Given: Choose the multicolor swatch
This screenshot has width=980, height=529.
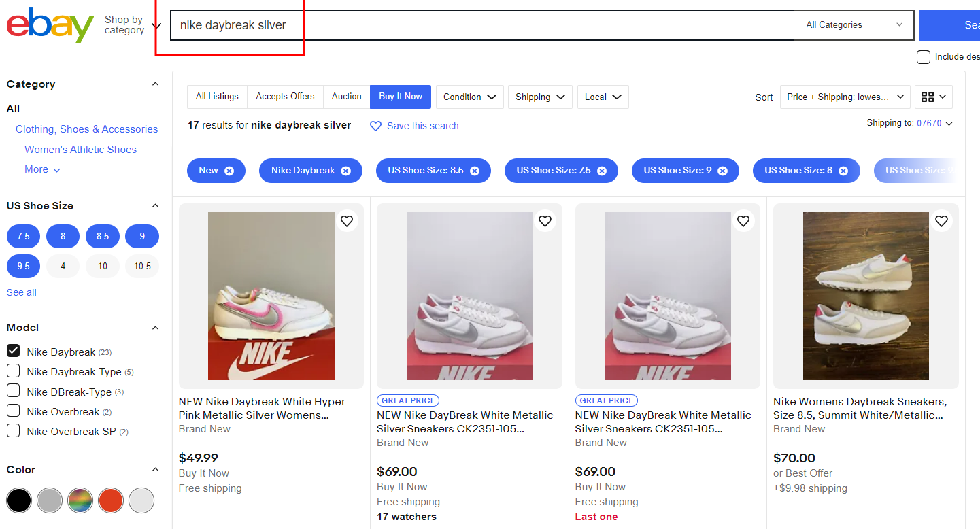Looking at the screenshot, I should tap(80, 500).
